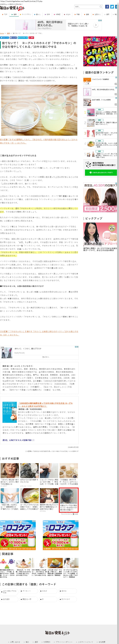Screen dimensions: 119x644
Task: Open recommended article 白髪はアレ不足が原因
Action: 69,500
